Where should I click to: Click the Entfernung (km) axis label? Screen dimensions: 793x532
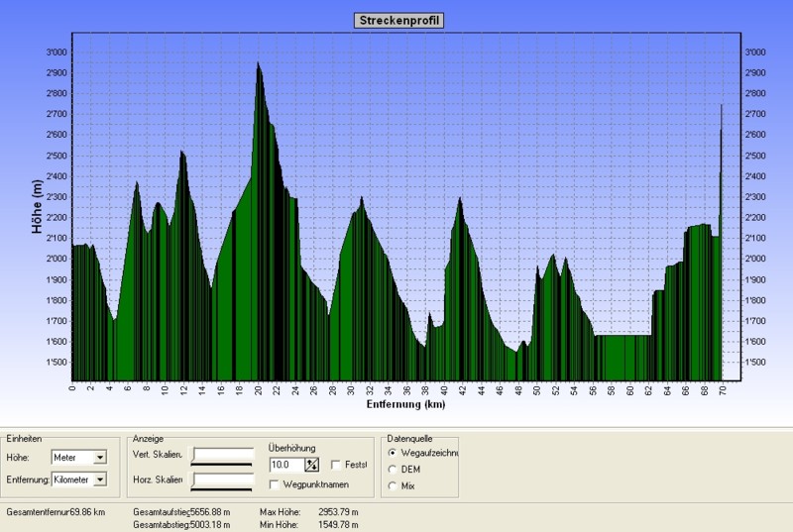pyautogui.click(x=406, y=404)
